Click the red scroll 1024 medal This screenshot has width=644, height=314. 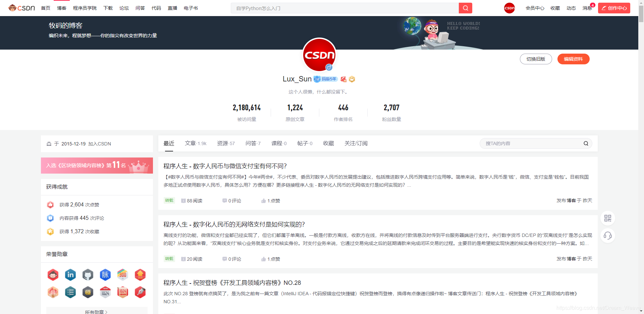(x=123, y=292)
